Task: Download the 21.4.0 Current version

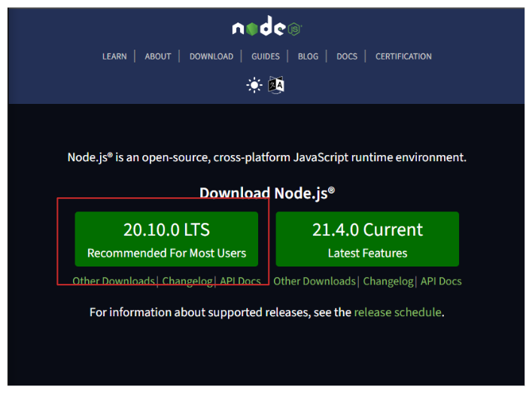Action: (x=367, y=239)
